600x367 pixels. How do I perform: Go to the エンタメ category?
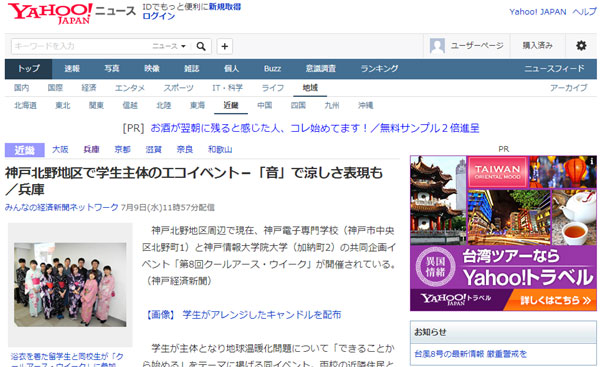130,88
